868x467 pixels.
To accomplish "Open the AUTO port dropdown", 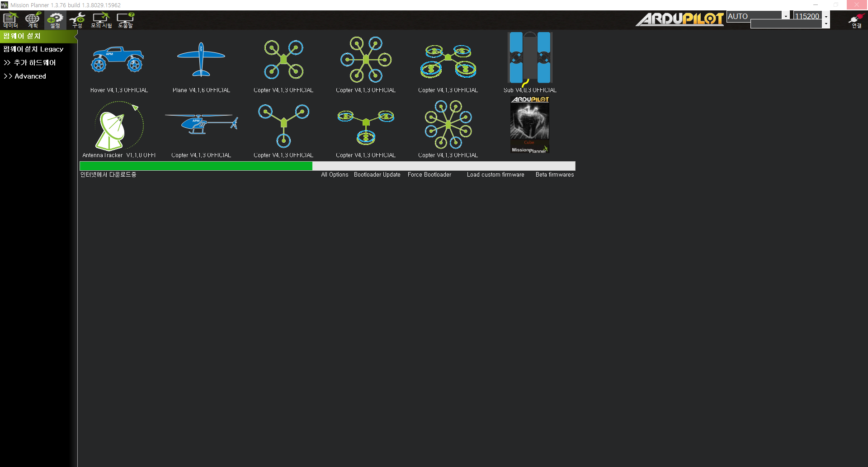I will coord(758,16).
